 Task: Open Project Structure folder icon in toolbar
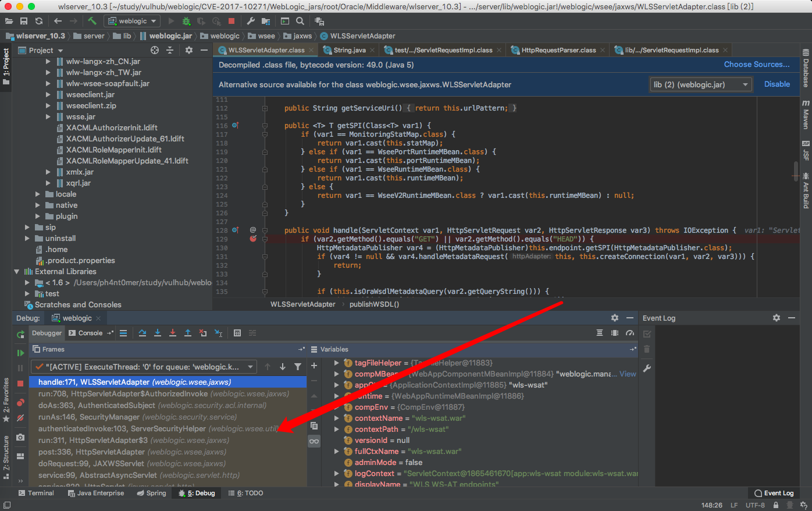(266, 21)
